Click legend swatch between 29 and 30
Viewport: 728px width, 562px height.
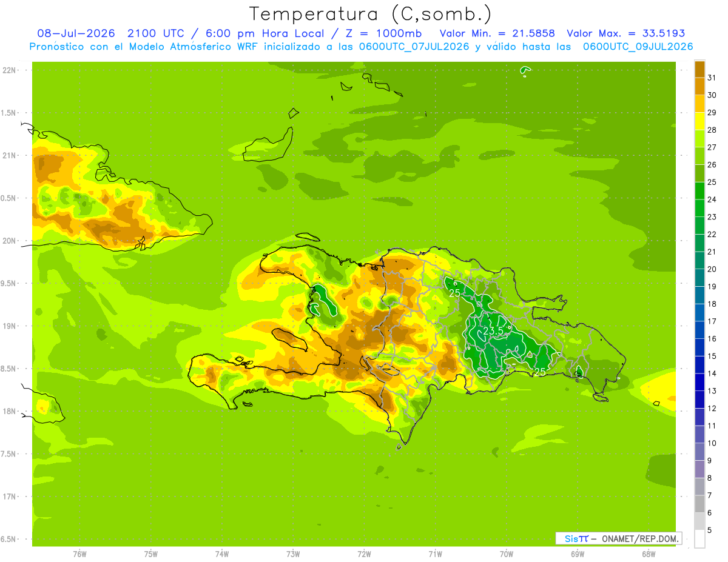pyautogui.click(x=699, y=104)
